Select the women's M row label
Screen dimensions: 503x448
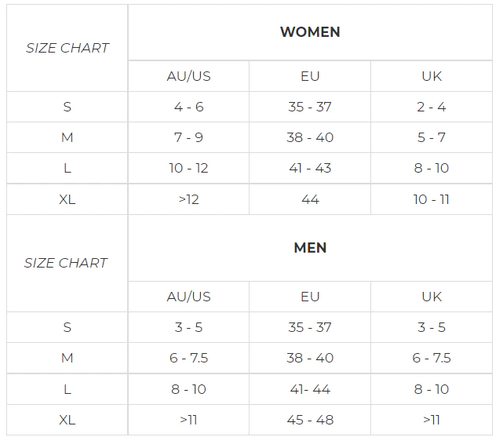(x=67, y=137)
